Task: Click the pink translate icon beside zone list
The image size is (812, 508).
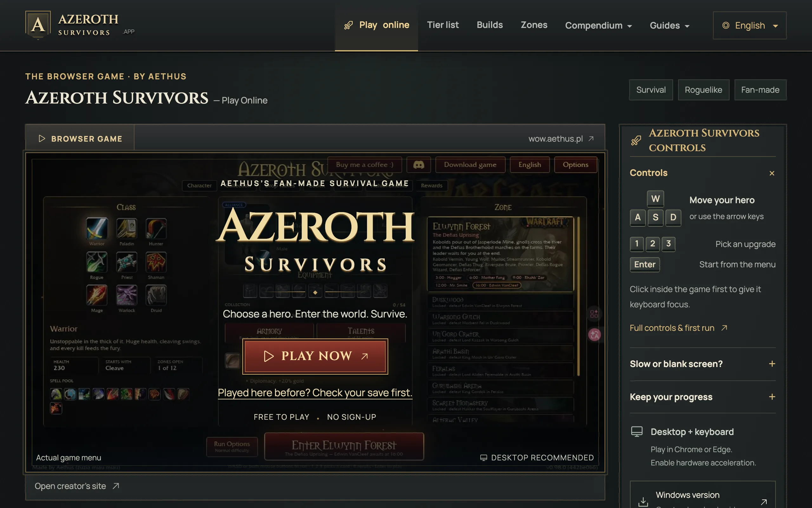Action: (594, 335)
